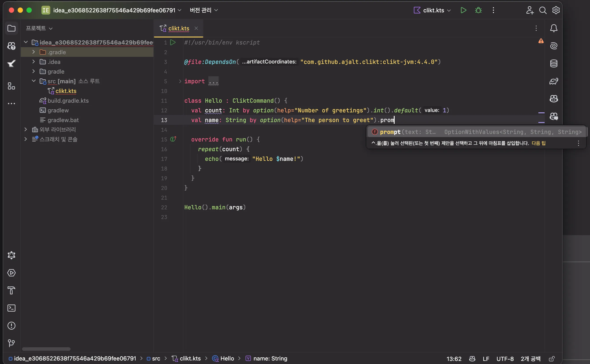Viewport: 590px width, 364px height.
Task: Click the 13:62 cursor position in status bar
Action: (454, 359)
